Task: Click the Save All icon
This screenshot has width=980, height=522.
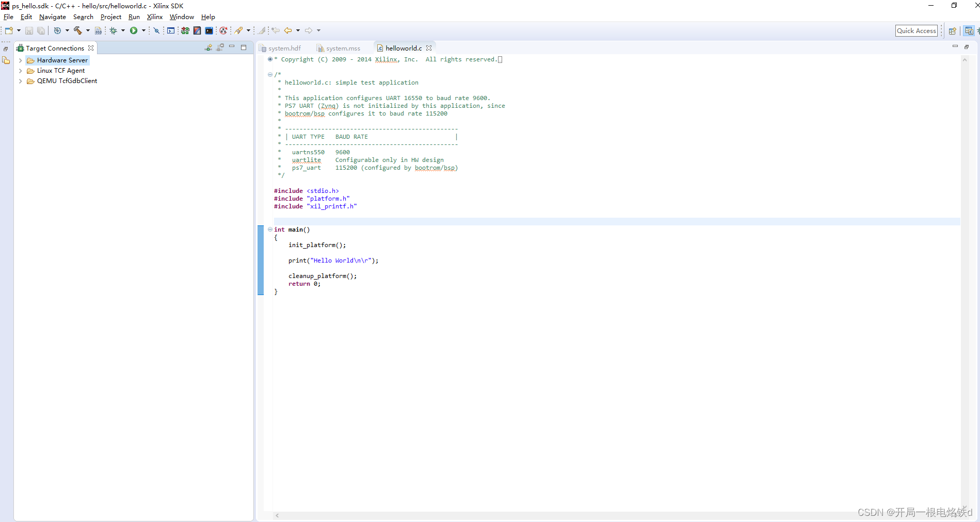Action: pos(41,30)
